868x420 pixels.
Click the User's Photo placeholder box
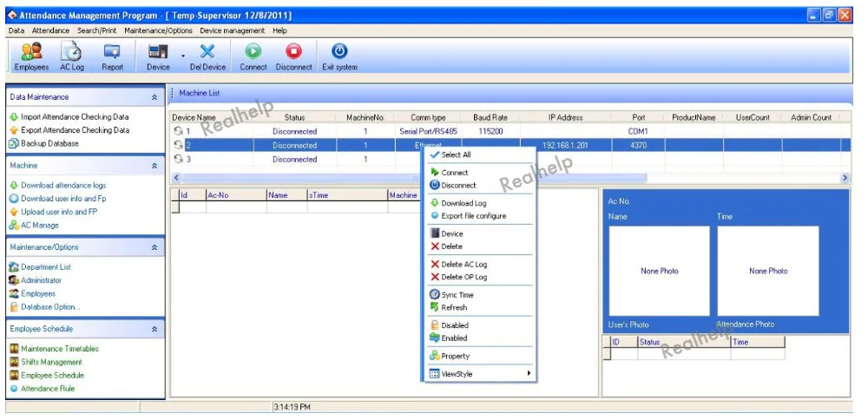click(x=660, y=271)
